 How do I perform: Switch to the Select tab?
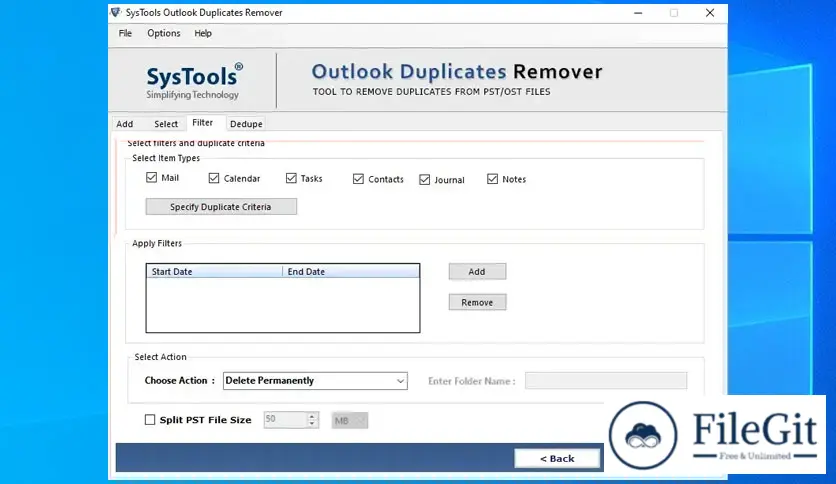(166, 124)
